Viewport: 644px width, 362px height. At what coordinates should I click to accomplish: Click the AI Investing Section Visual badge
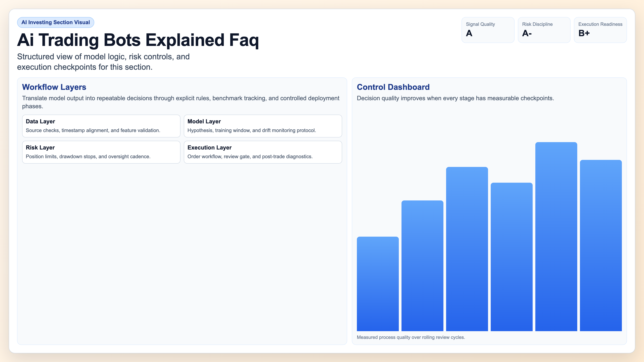(x=56, y=22)
